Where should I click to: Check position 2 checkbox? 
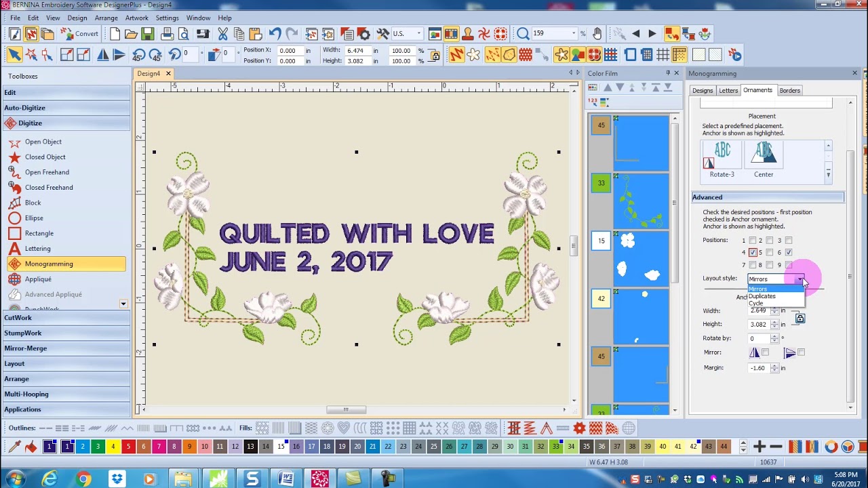pos(770,241)
